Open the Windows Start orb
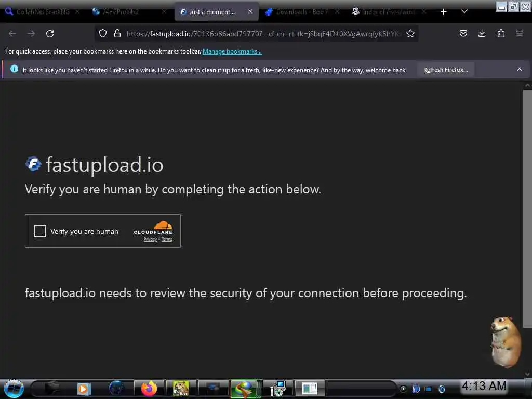Viewport: 532px width, 399px height. point(14,389)
